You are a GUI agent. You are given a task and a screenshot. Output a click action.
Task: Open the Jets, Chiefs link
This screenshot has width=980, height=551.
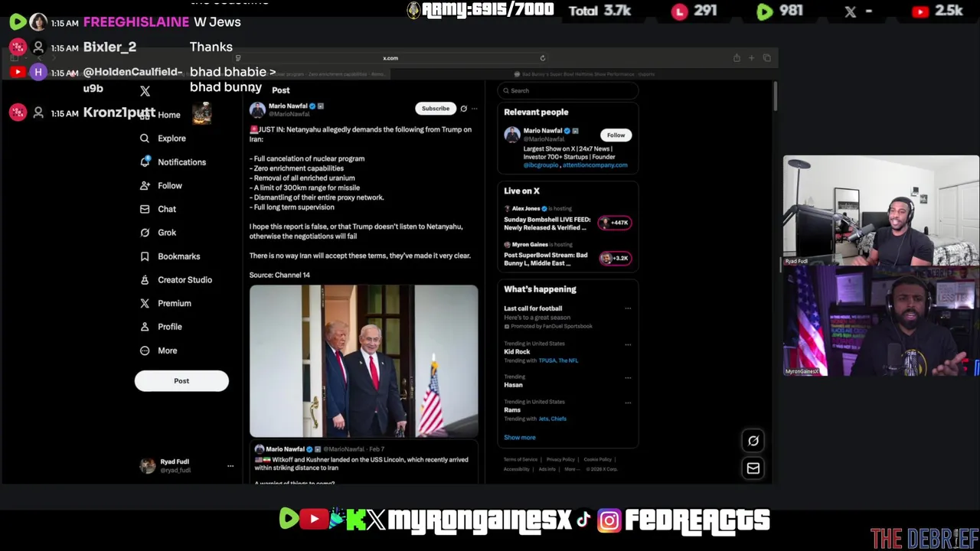553,419
